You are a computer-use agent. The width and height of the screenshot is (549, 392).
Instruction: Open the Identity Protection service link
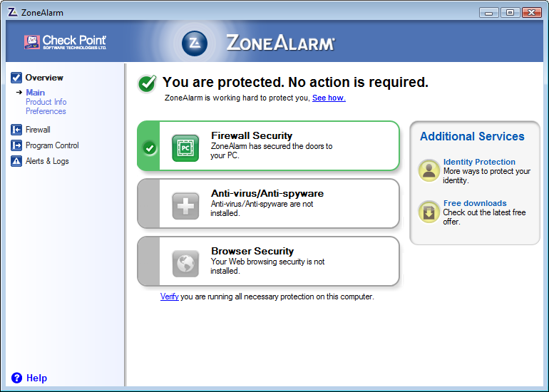coord(479,162)
